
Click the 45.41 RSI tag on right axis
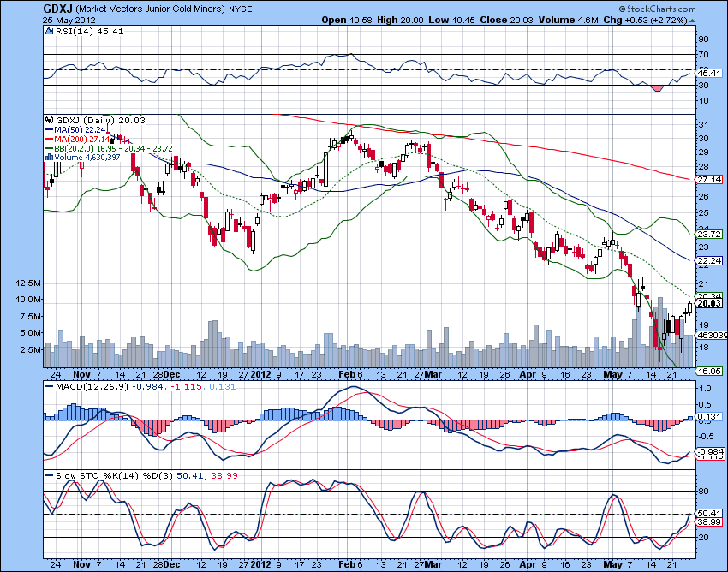click(710, 73)
